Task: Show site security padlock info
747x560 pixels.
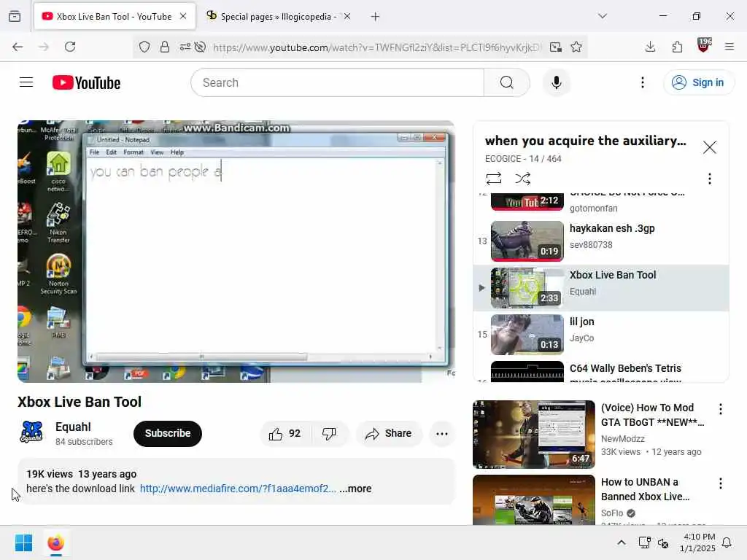Action: click(164, 47)
